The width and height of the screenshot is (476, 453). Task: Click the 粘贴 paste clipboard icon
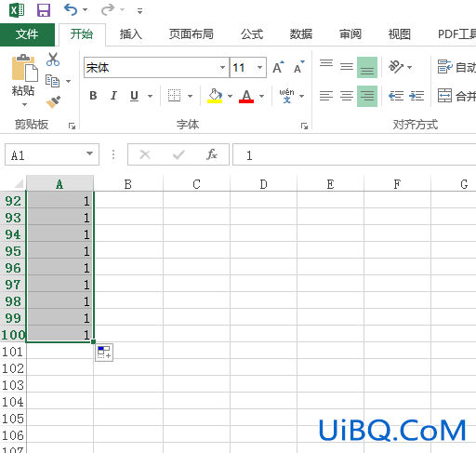point(25,68)
